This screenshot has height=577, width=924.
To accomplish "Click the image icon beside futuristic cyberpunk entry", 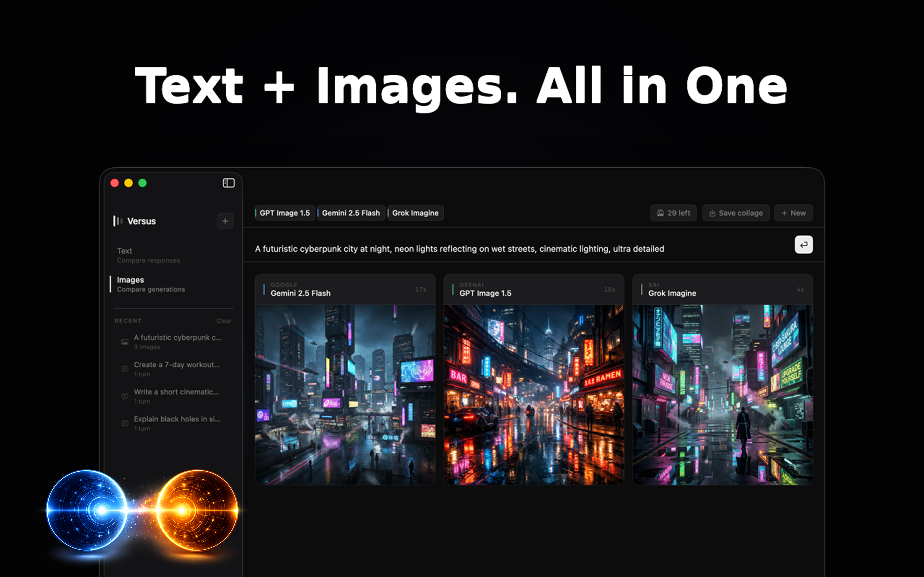I will [x=125, y=342].
